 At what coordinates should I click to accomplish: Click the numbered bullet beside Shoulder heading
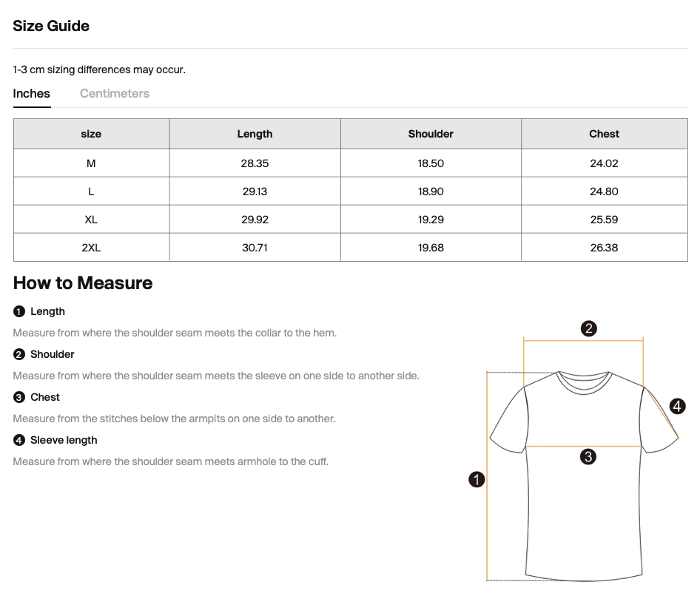19,354
